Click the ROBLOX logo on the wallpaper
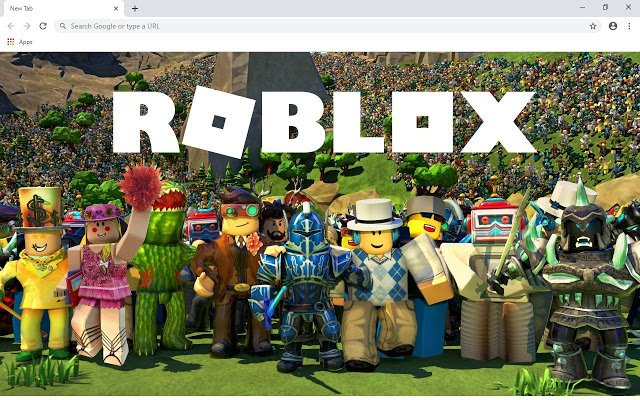This screenshot has height=400, width=640. (324, 122)
